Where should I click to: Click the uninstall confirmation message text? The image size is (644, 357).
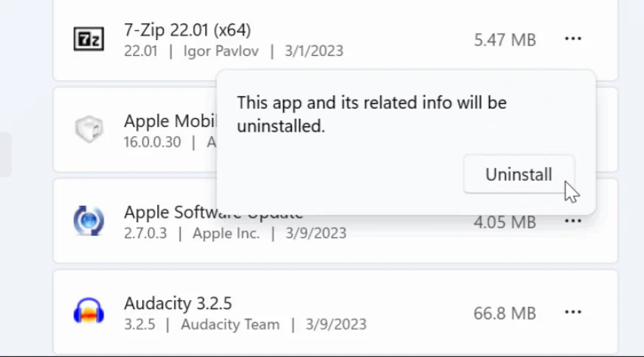[371, 114]
